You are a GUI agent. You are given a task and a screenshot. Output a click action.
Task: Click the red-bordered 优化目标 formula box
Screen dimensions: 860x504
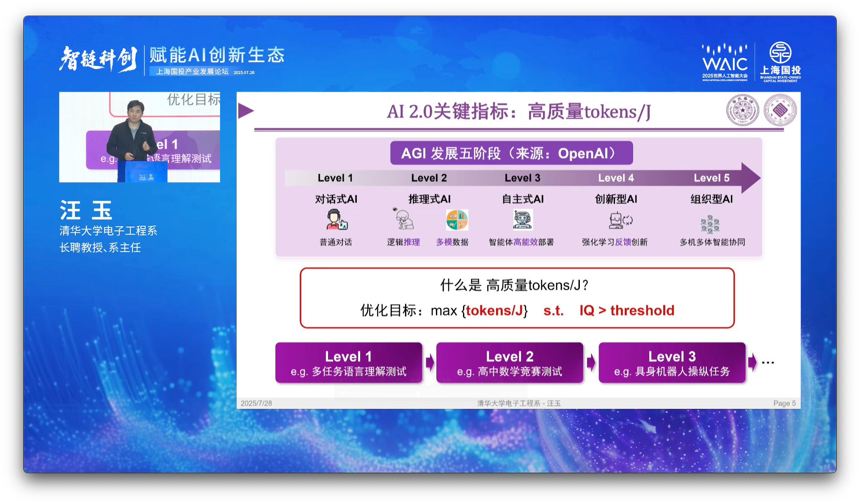[517, 298]
